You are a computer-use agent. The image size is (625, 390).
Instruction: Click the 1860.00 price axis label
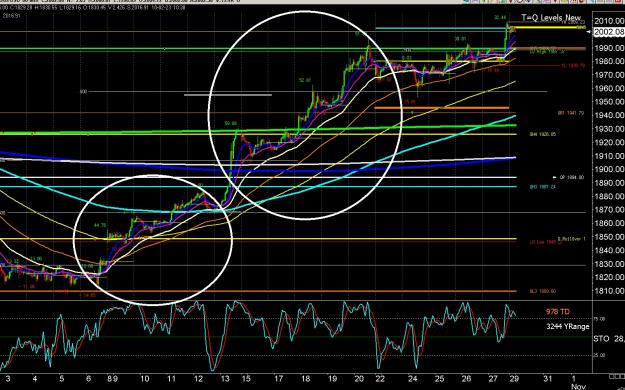(609, 224)
